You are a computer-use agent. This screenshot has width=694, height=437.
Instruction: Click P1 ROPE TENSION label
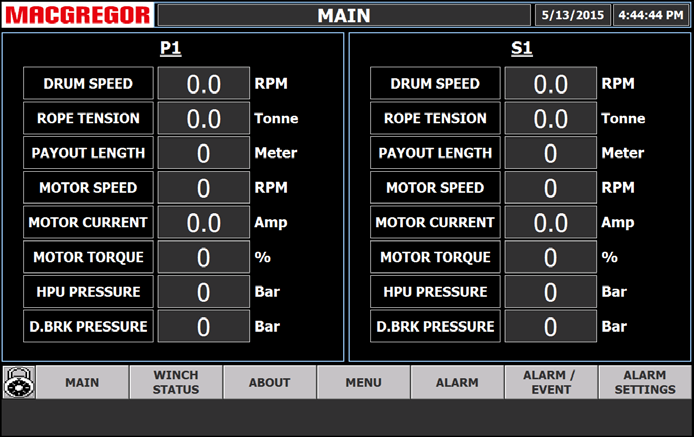coord(88,118)
